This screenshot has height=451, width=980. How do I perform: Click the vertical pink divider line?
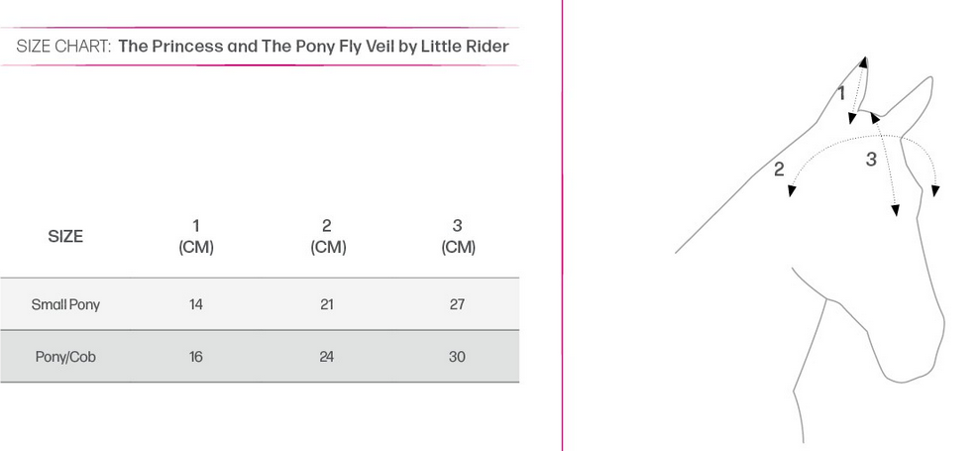coord(563,225)
